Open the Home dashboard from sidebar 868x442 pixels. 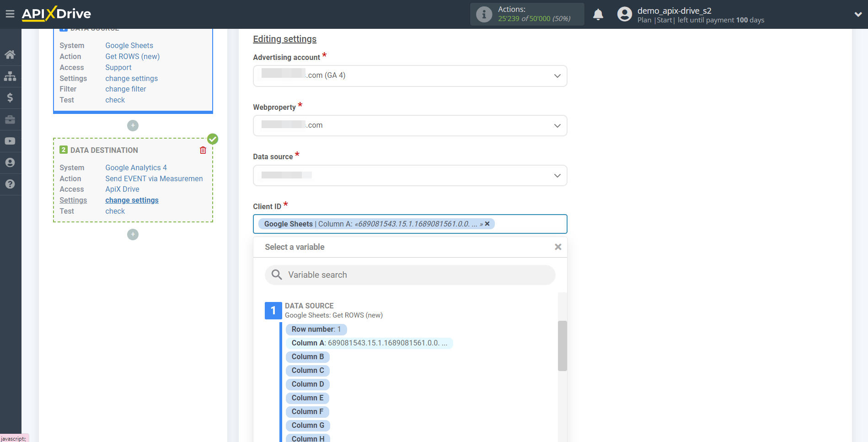click(x=10, y=54)
